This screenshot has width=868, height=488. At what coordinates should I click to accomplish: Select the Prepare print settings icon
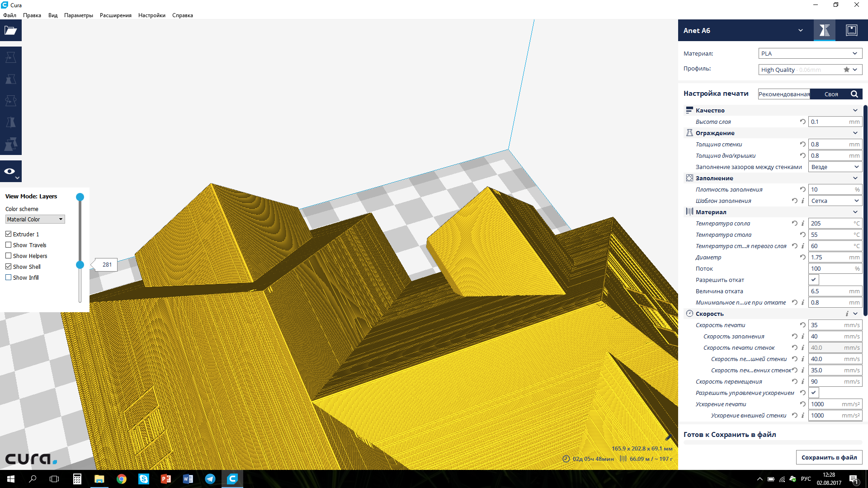pos(824,30)
